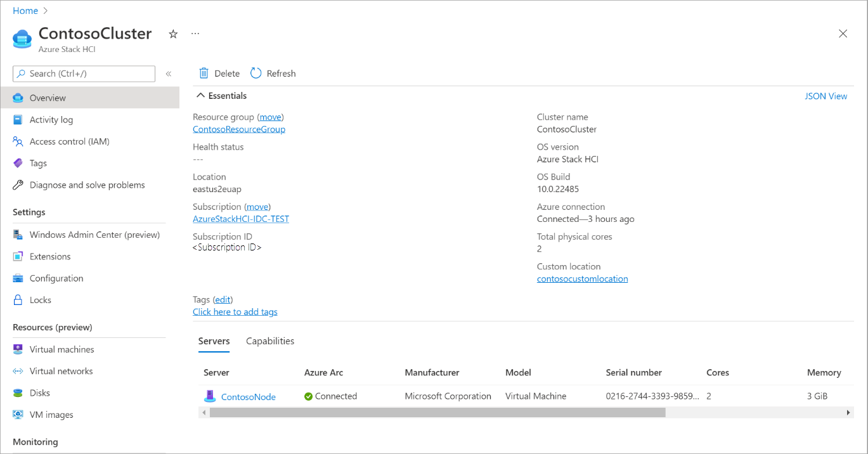
Task: Open contosocustomlocation link
Action: [x=583, y=279]
